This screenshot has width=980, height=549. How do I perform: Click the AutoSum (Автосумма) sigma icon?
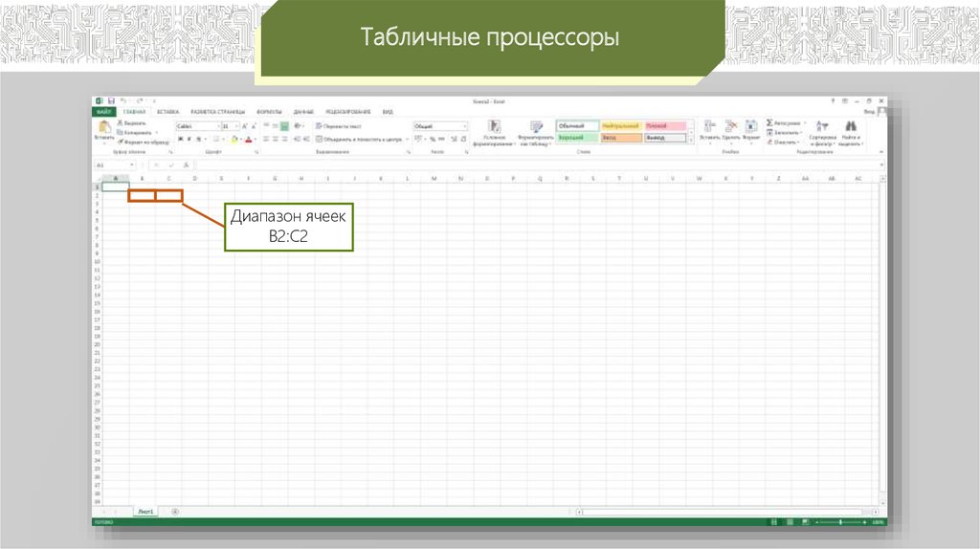769,123
